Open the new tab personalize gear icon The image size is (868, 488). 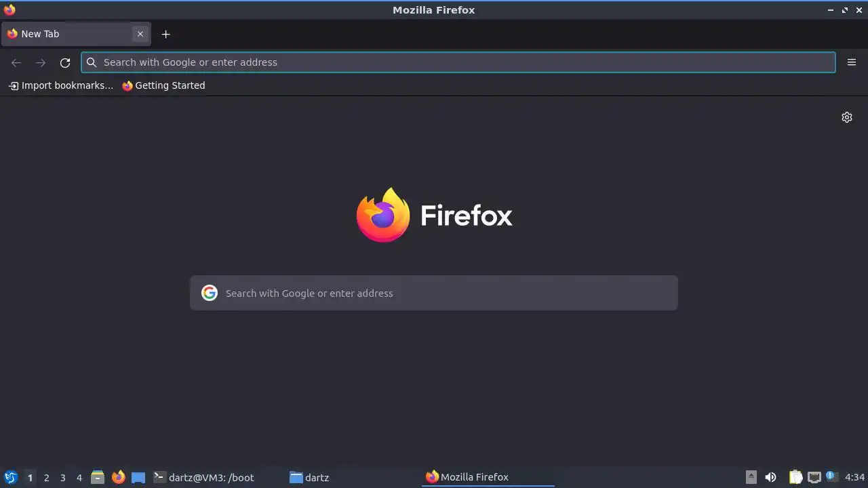(847, 117)
